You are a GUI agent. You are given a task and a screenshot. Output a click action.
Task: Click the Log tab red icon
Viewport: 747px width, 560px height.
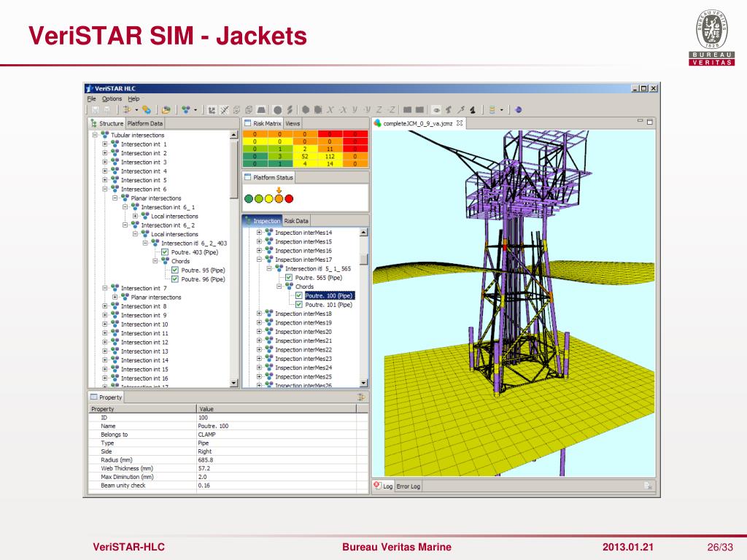pos(377,486)
